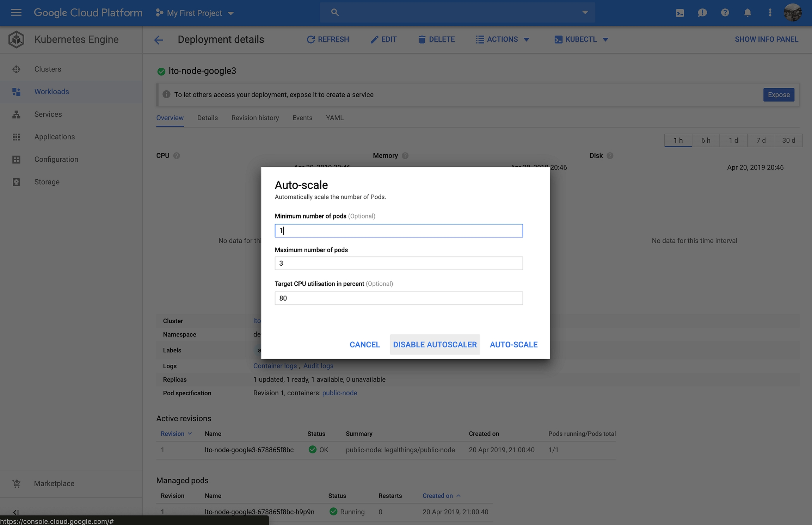Open the help question mark icon

pos(725,13)
